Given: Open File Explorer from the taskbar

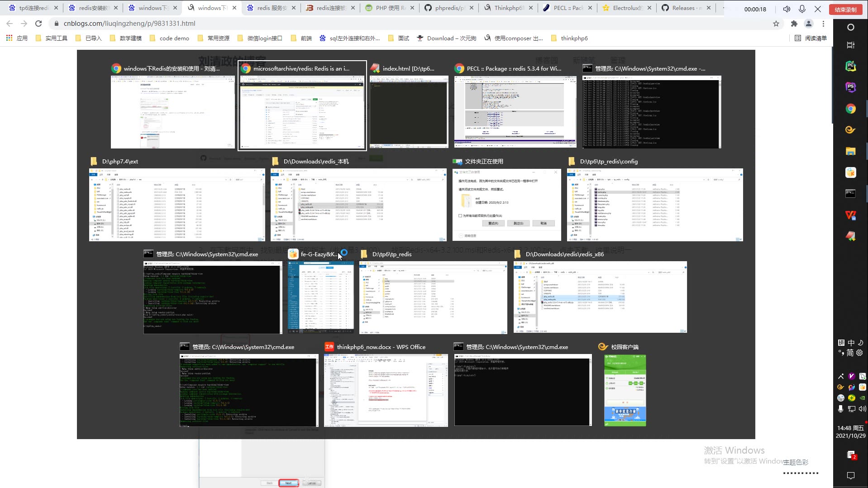Looking at the screenshot, I should [x=851, y=151].
